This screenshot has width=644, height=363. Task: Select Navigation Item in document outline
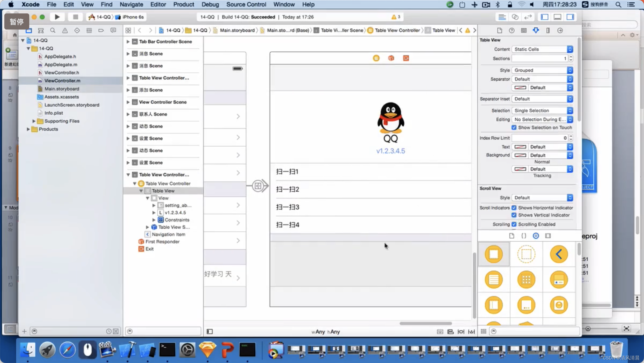169,234
